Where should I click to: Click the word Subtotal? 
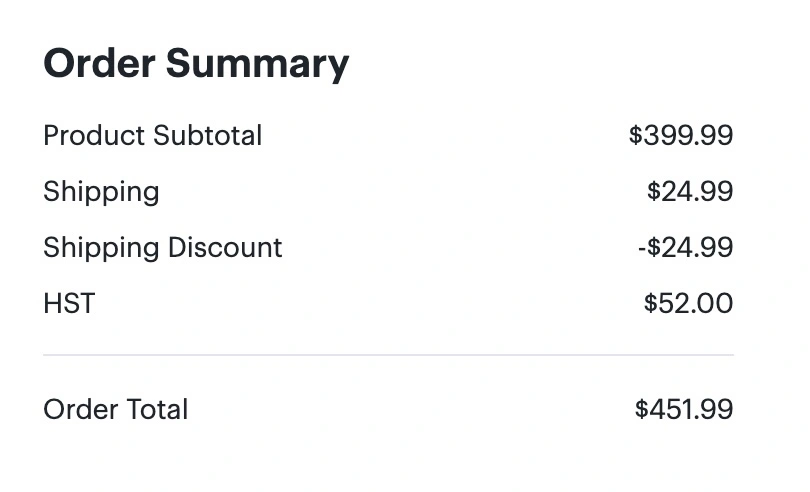coord(208,136)
